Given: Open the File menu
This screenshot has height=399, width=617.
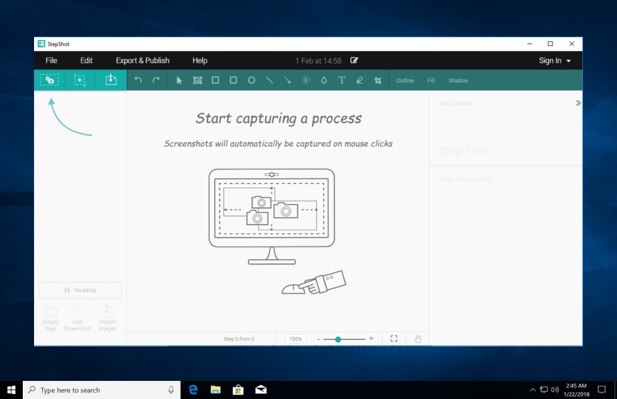Looking at the screenshot, I should (x=51, y=61).
